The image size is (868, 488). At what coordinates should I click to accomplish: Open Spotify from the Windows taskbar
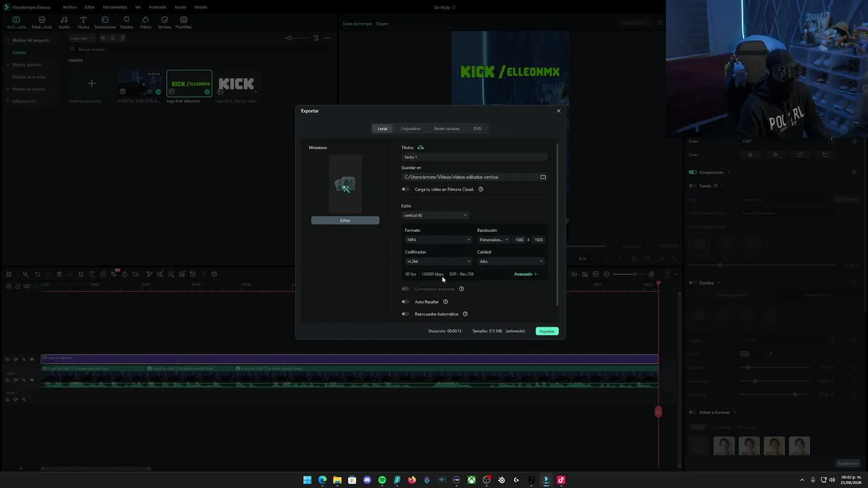[x=382, y=480]
